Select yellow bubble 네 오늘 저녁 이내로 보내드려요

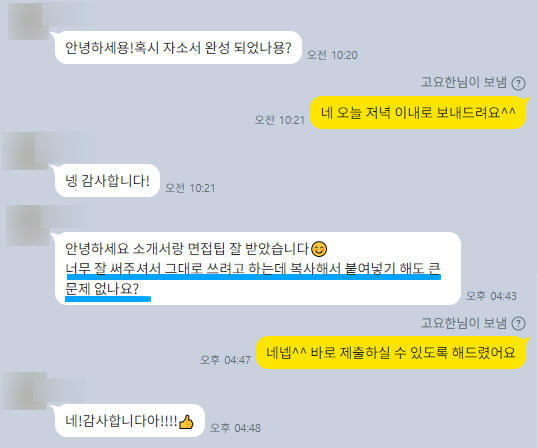[418, 113]
